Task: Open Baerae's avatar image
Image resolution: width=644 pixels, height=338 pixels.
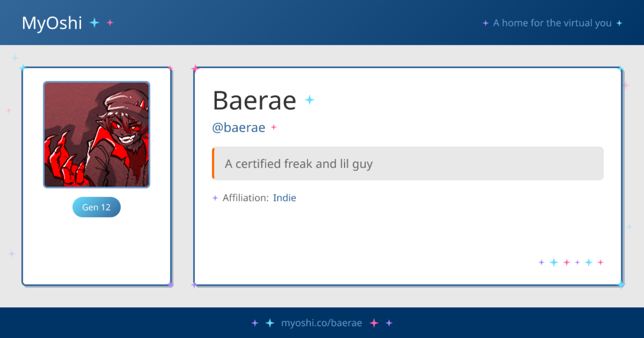Action: pyautogui.click(x=97, y=135)
